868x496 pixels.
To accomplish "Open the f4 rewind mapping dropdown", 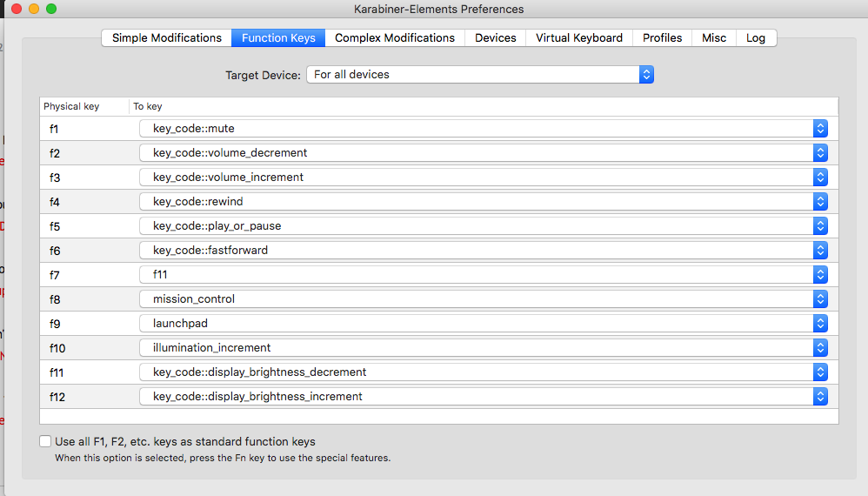I will click(x=483, y=202).
